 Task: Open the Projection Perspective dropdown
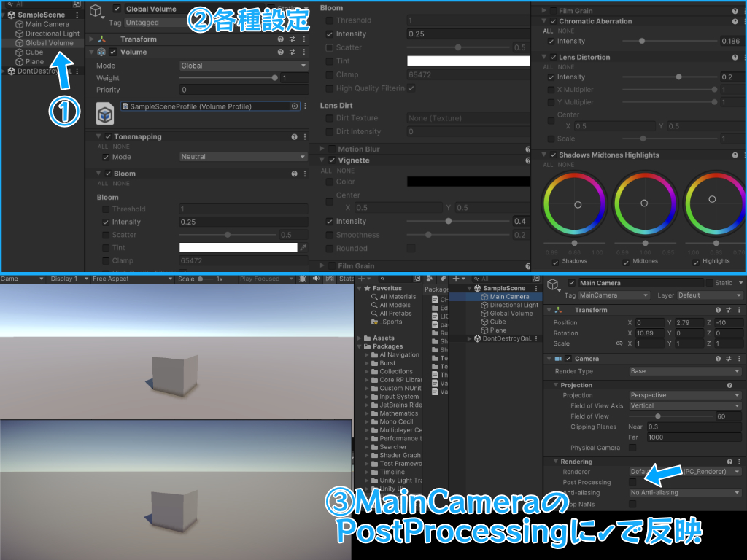(x=685, y=395)
